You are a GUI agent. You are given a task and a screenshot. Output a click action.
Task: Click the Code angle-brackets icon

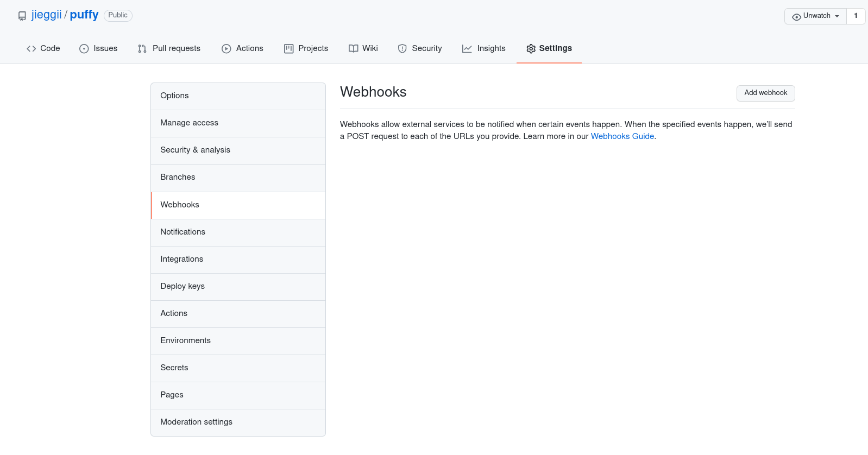tap(32, 49)
